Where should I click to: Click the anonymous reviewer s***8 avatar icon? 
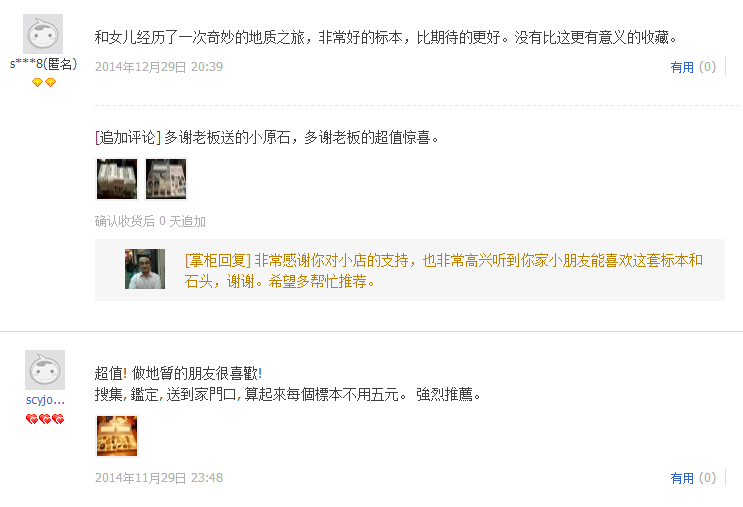click(x=43, y=34)
